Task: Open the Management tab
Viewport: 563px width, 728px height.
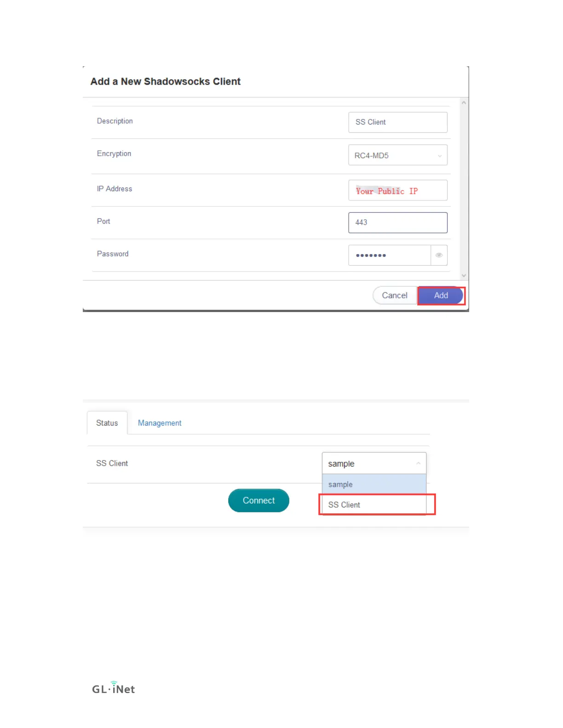Action: tap(160, 423)
